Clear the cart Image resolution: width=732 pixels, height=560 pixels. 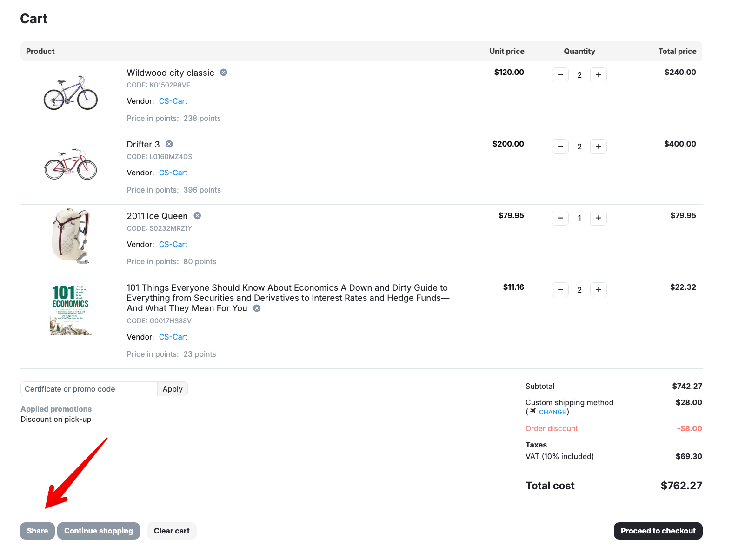pyautogui.click(x=172, y=531)
